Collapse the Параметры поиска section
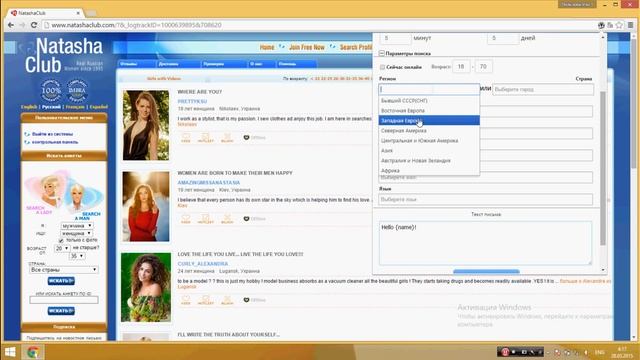 [x=382, y=53]
